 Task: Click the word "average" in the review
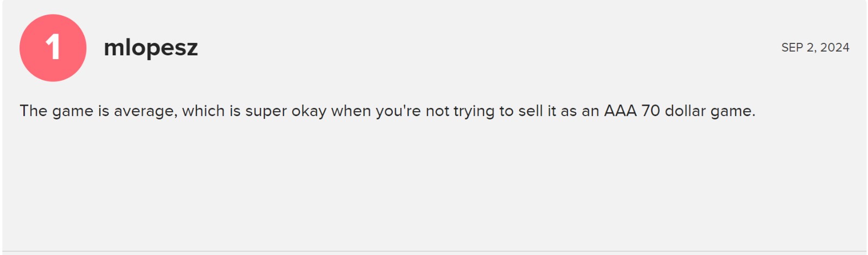(145, 111)
